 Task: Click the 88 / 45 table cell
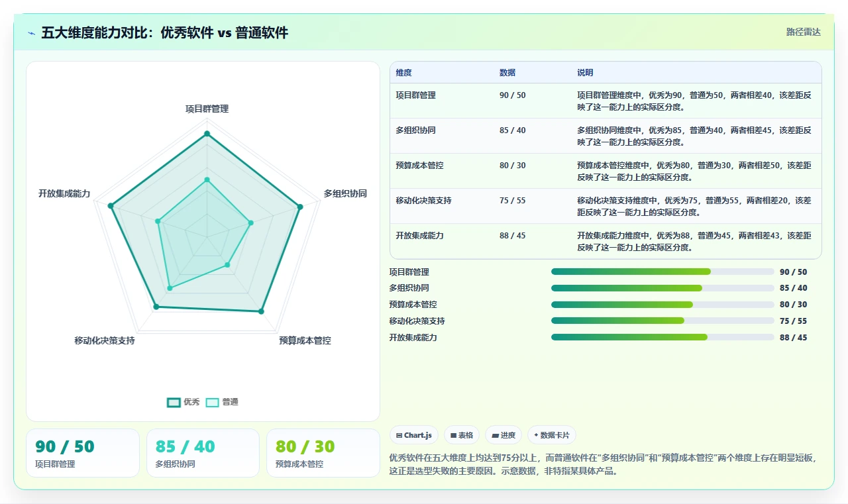pos(513,236)
